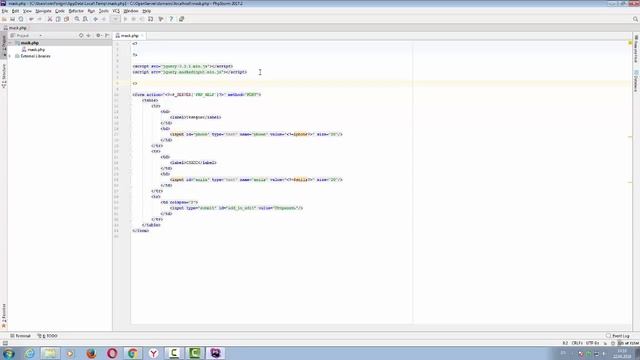Click the Run play icon

point(125,19)
